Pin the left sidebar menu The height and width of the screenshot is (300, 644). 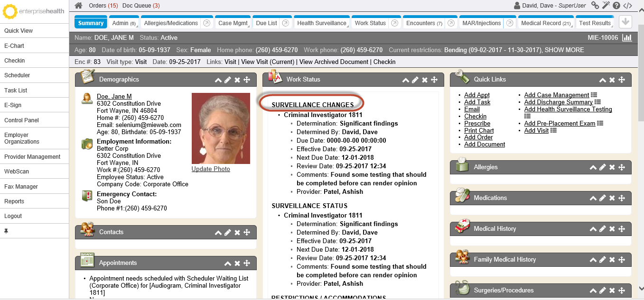[7, 231]
